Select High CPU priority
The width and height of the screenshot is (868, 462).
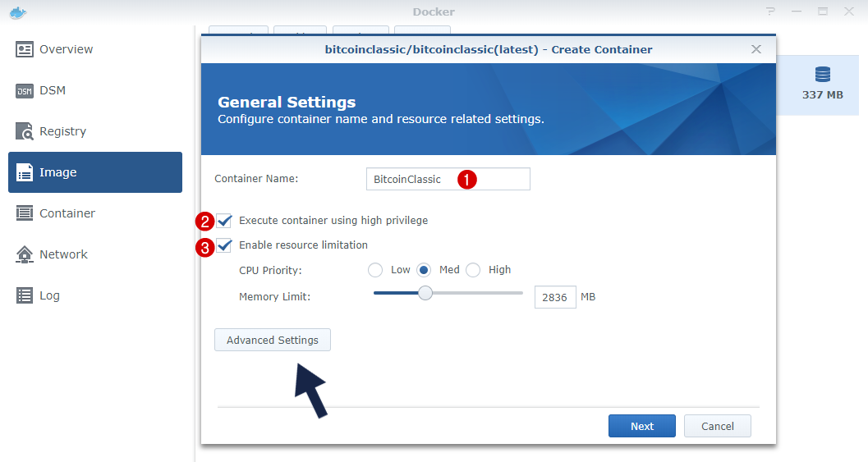473,270
